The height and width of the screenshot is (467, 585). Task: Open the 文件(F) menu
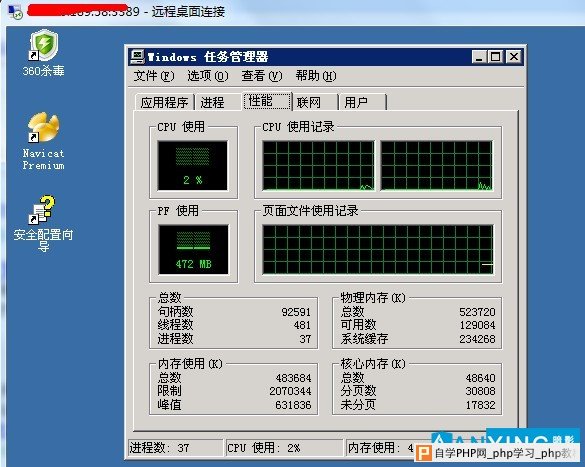coord(154,76)
